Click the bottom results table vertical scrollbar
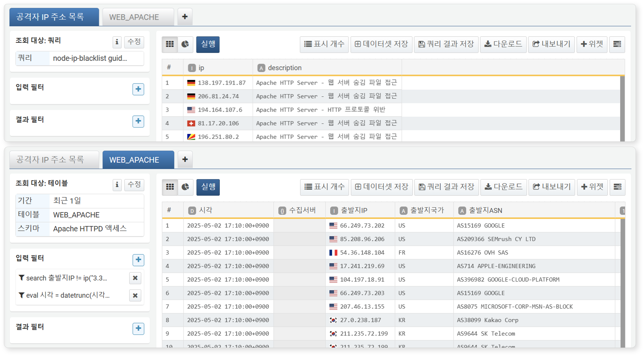Viewport: 644px width, 356px height. point(623,283)
